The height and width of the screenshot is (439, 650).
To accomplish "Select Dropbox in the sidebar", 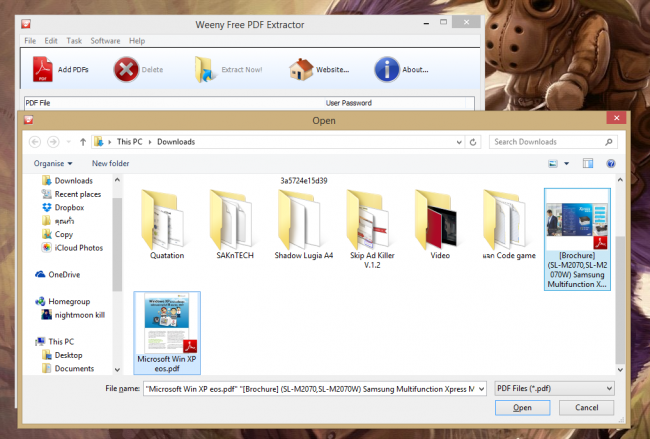I will [63, 207].
